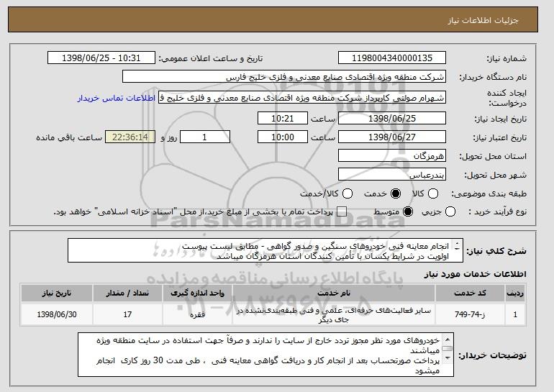The height and width of the screenshot is (392, 554).
Task: Click up arrow of buyer notes scrollbar
Action: [x=448, y=339]
